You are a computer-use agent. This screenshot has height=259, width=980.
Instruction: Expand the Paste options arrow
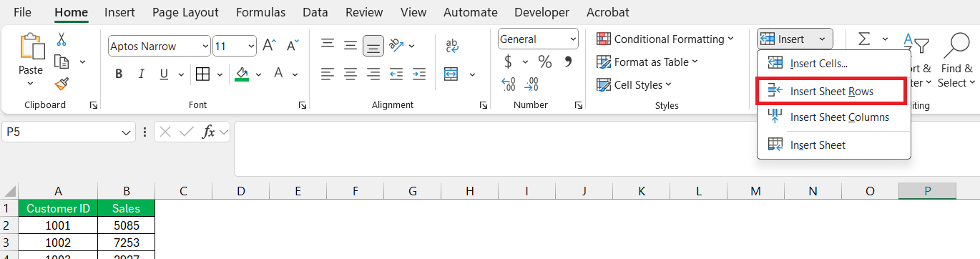[30, 84]
